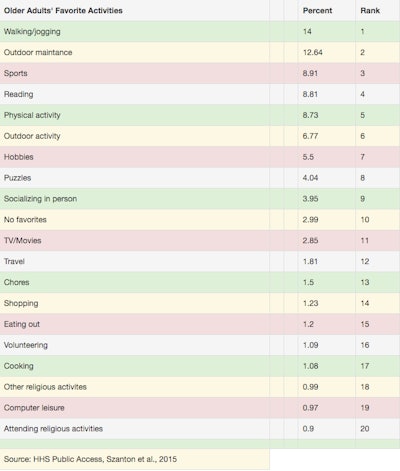
Task: Select the Percent column header
Action: click(317, 11)
